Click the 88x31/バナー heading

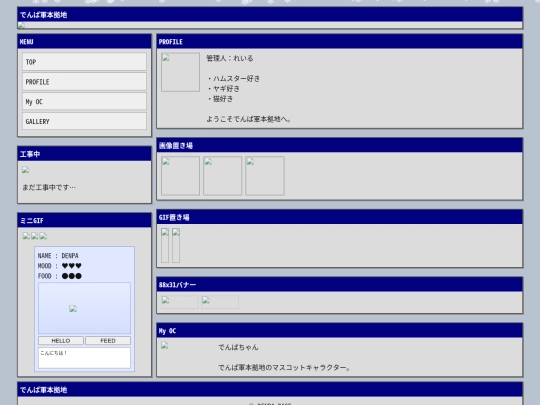177,285
